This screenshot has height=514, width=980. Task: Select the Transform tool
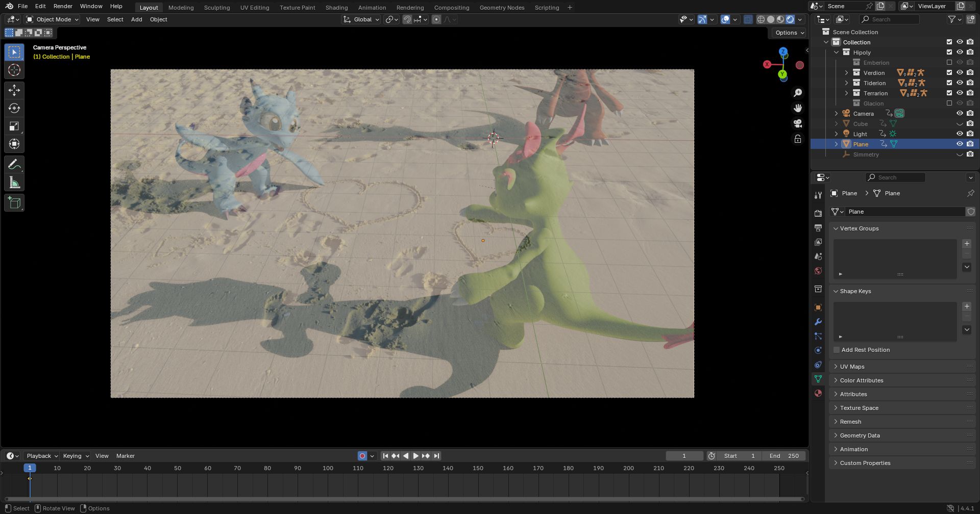click(x=14, y=144)
